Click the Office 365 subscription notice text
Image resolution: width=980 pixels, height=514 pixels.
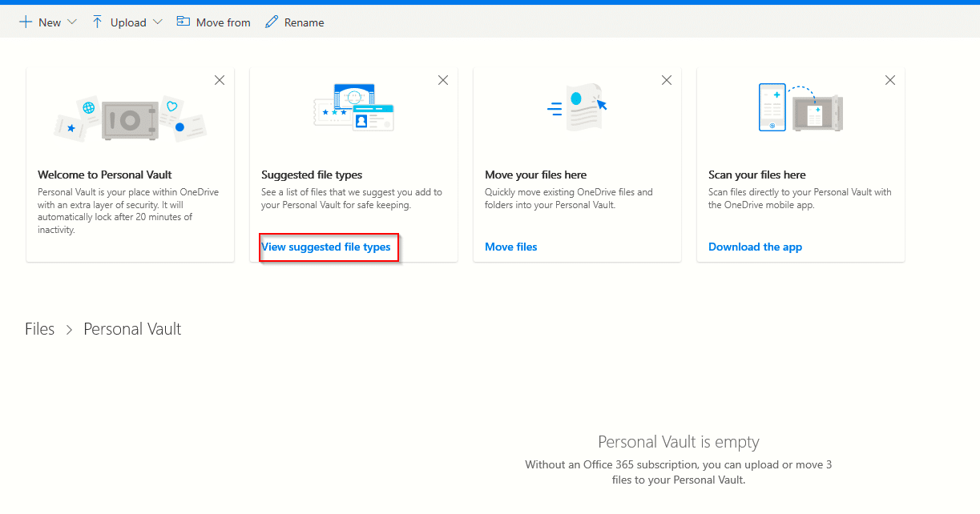point(679,472)
